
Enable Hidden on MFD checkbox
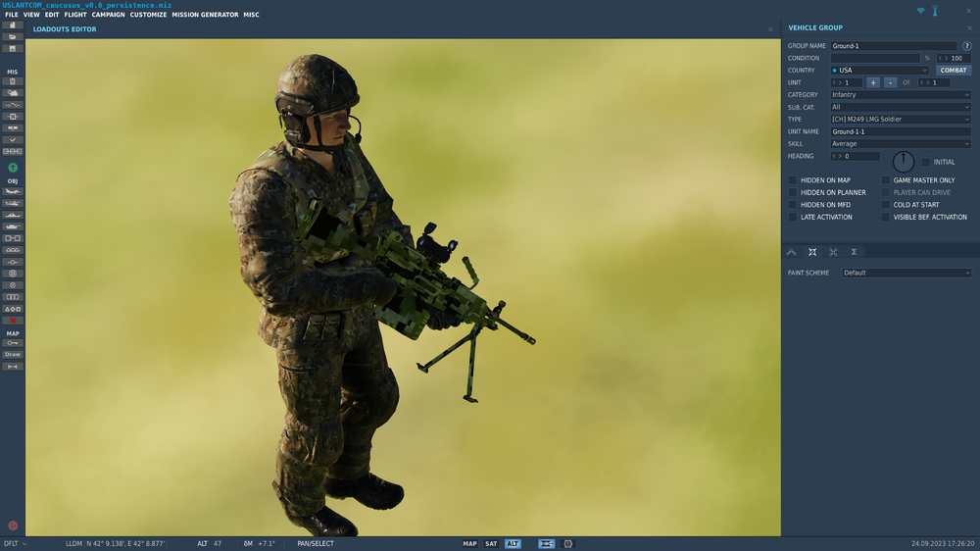[793, 205]
